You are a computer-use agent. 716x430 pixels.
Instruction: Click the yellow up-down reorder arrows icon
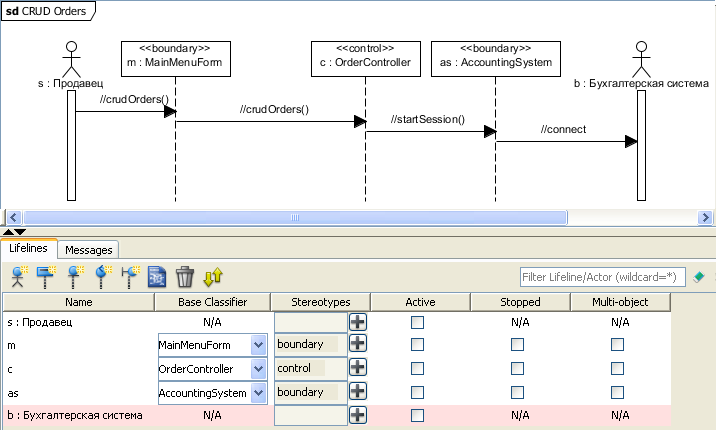pyautogui.click(x=213, y=277)
